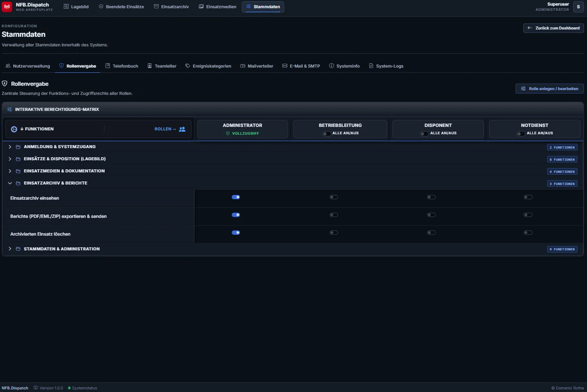
Task: Toggle Alle An/Aus for Disponent
Action: pyautogui.click(x=424, y=133)
